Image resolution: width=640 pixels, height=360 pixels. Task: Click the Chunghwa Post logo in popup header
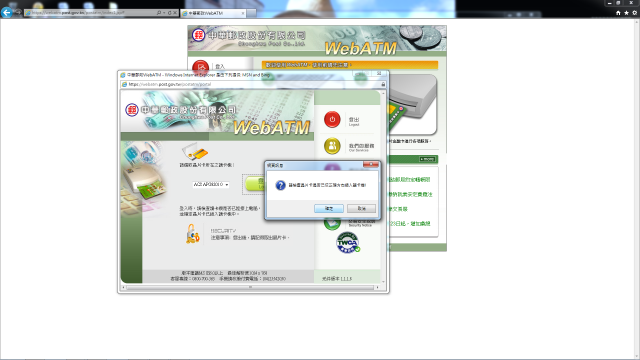(x=131, y=110)
